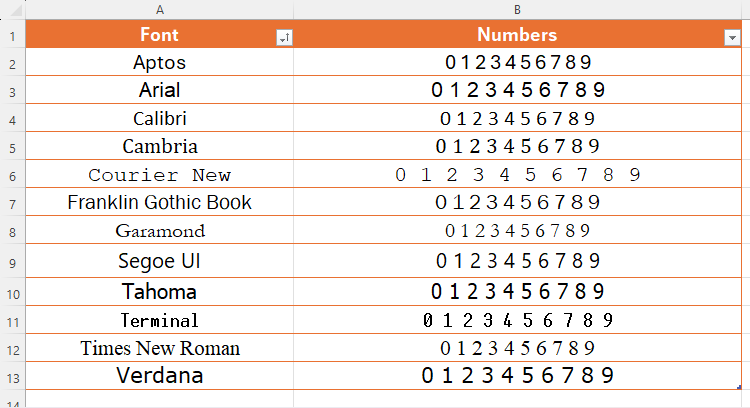The image size is (750, 408).
Task: Click the table resize handle at bottom-right corner
Action: click(x=738, y=388)
